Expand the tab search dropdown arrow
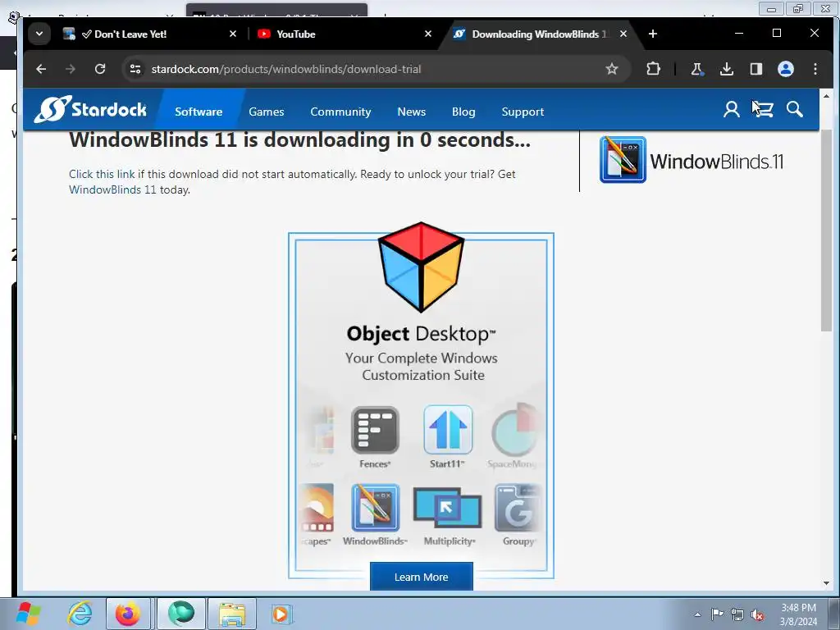The height and width of the screenshot is (630, 840). tap(39, 34)
